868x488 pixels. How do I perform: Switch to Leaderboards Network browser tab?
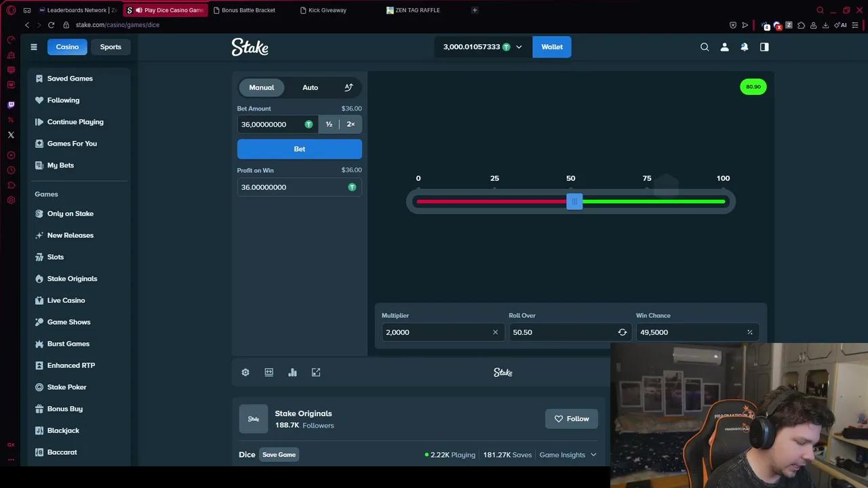(x=77, y=10)
